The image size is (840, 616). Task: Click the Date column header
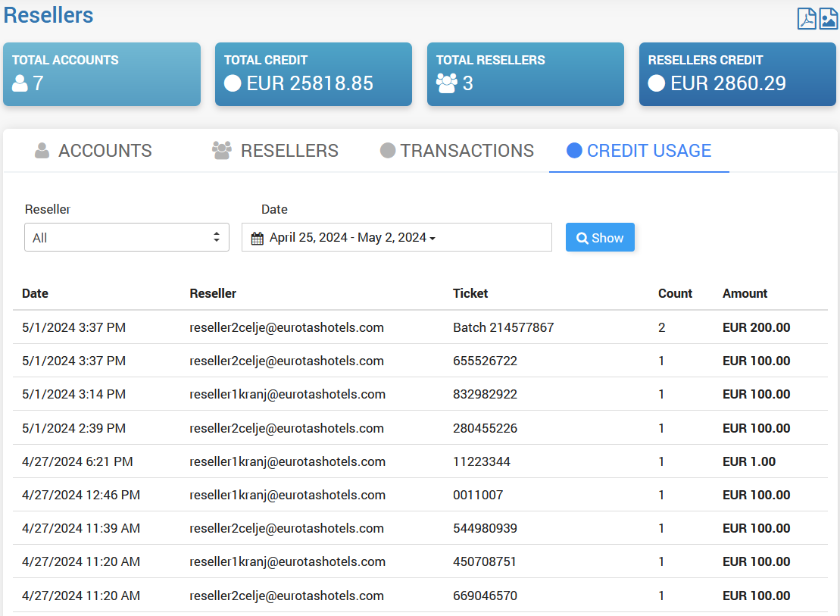tap(35, 293)
